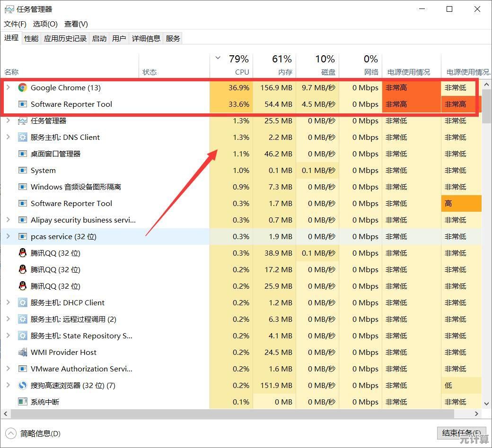Screen dimensions: 492x448
Task: Click the DNS Client service gear icon
Action: coord(22,137)
